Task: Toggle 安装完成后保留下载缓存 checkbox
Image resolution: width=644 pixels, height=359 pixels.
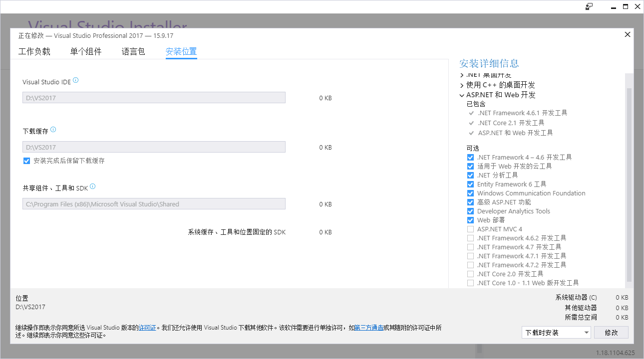Action: (x=27, y=161)
